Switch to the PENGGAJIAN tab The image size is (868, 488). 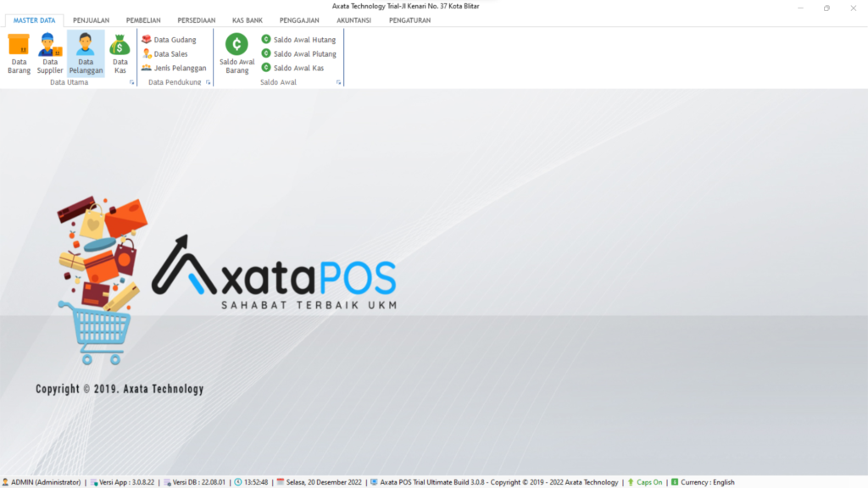click(x=299, y=20)
